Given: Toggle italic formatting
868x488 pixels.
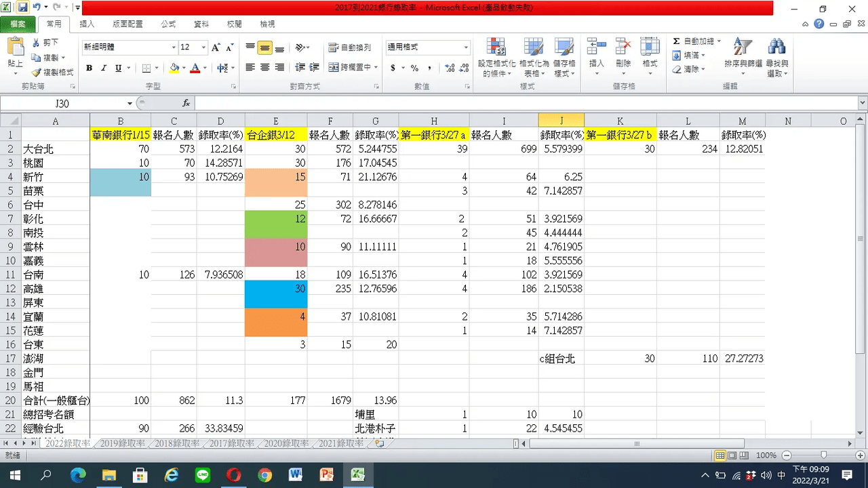Looking at the screenshot, I should click(x=104, y=68).
